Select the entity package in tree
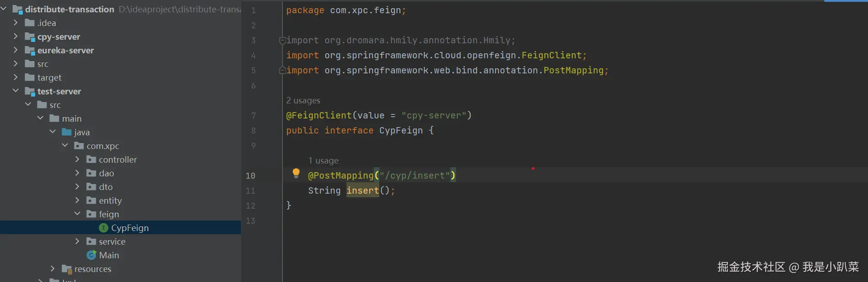The image size is (868, 282). tap(110, 200)
